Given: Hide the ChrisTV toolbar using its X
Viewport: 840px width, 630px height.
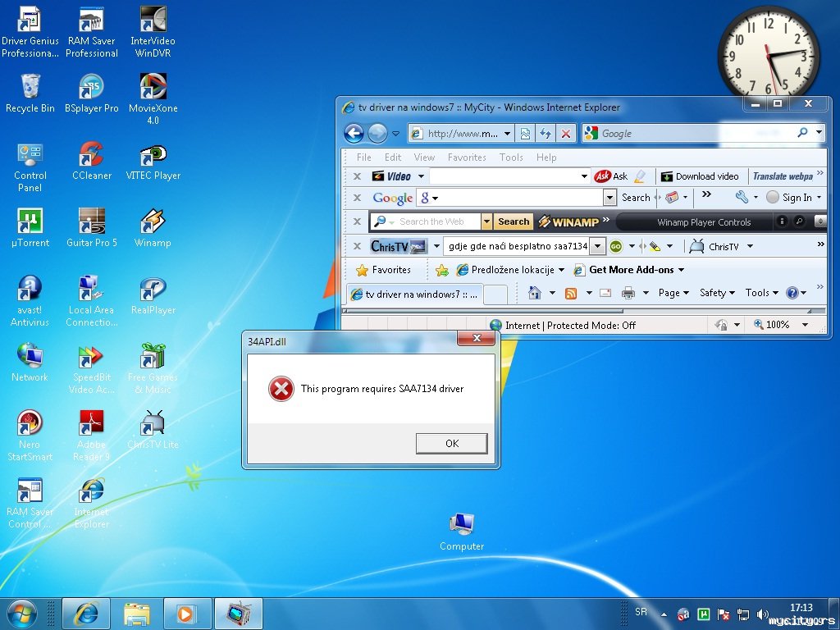Looking at the screenshot, I should point(357,246).
